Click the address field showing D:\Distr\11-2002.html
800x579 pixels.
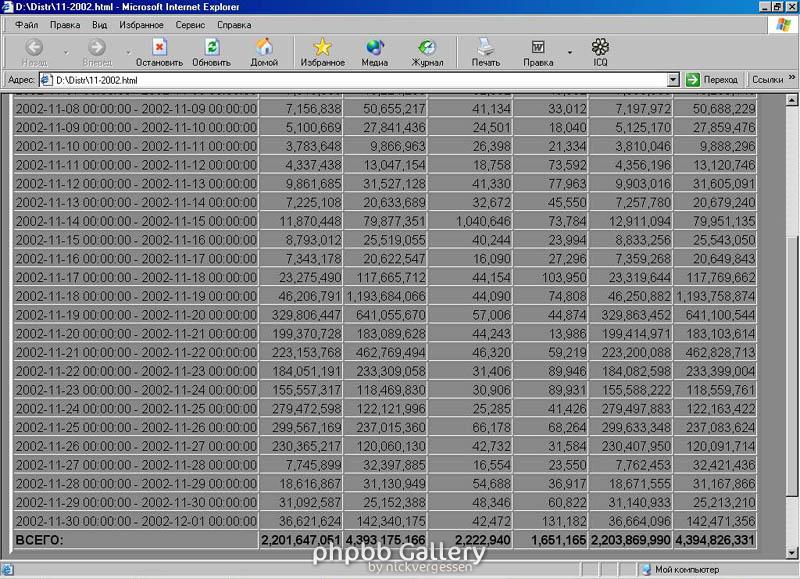(350, 80)
